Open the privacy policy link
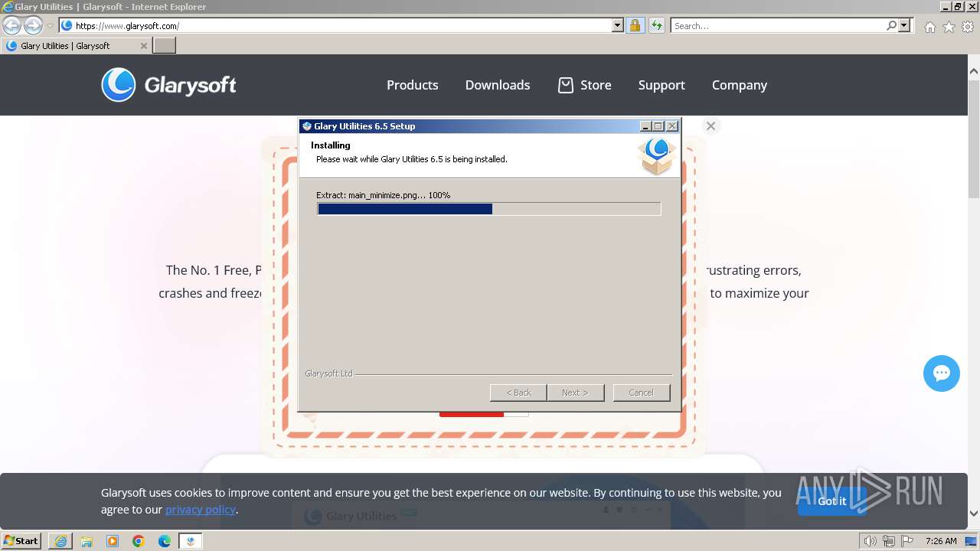 [x=200, y=510]
